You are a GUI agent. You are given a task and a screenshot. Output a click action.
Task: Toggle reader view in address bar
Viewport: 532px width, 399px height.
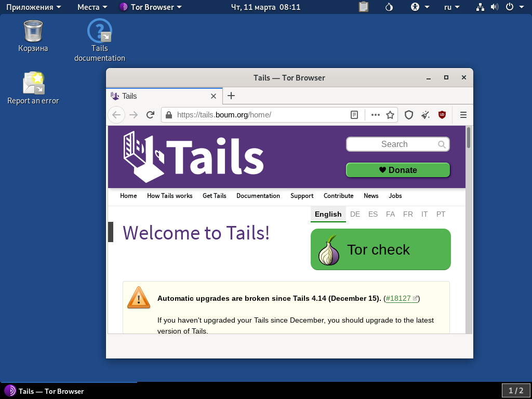[x=354, y=115]
